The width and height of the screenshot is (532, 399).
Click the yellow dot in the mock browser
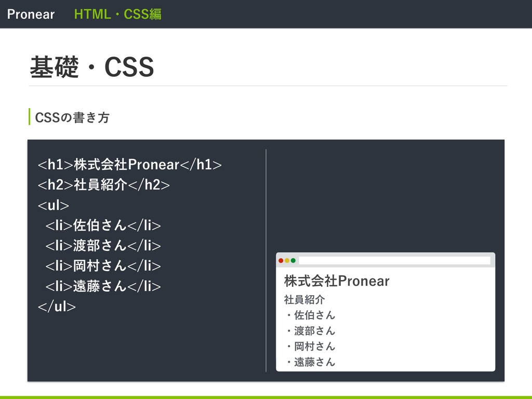click(287, 260)
